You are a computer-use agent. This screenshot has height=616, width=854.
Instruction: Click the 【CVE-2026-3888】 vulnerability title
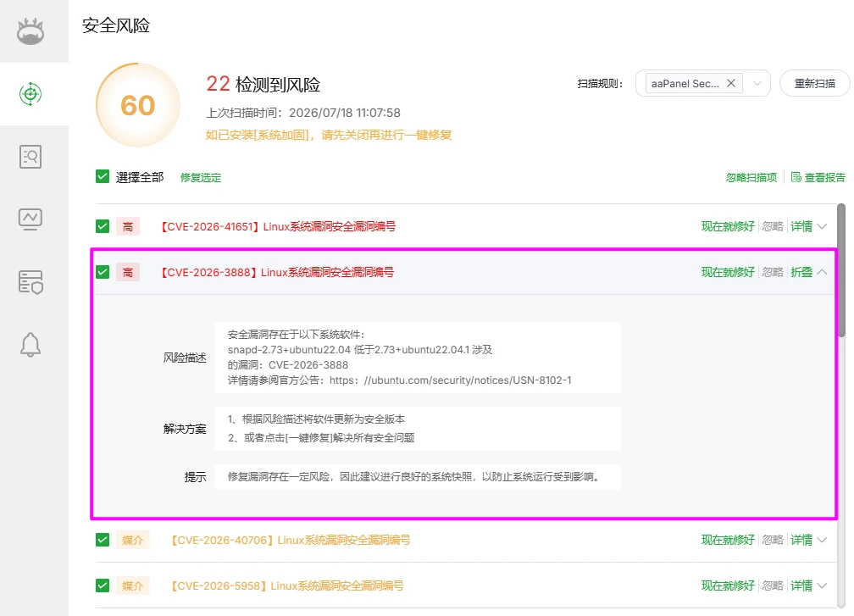coord(277,272)
